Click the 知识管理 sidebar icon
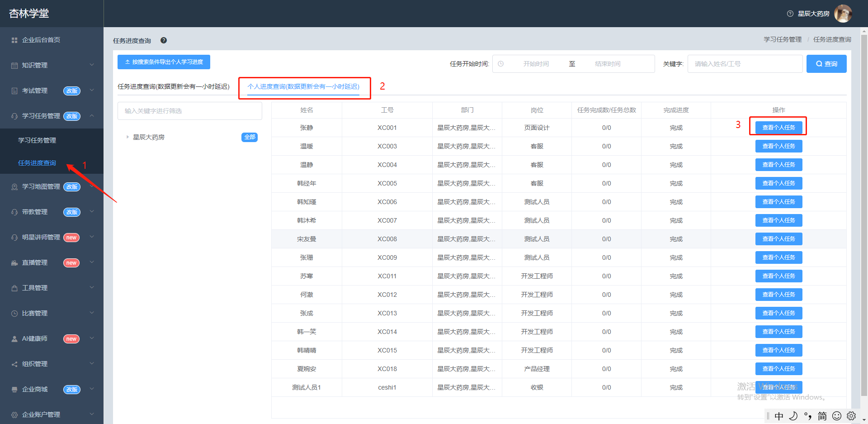 tap(14, 66)
